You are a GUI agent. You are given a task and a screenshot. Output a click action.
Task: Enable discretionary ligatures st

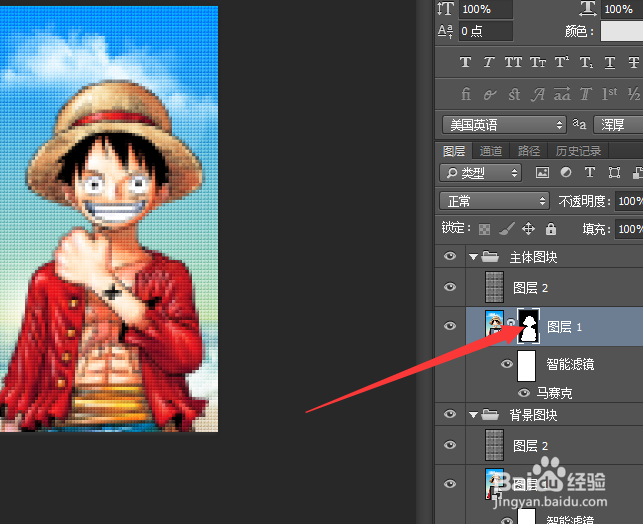[x=514, y=94]
